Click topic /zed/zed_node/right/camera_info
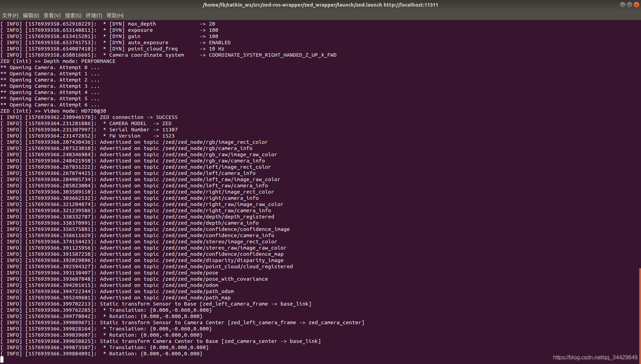This screenshot has height=364, width=641. tap(211, 198)
